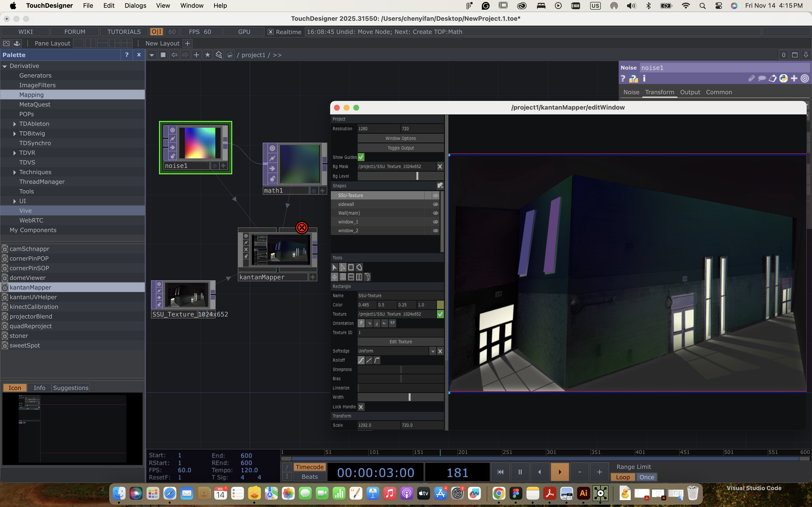Select the rectangle shape tool in Tools
This screenshot has width=812, height=507.
[351, 267]
